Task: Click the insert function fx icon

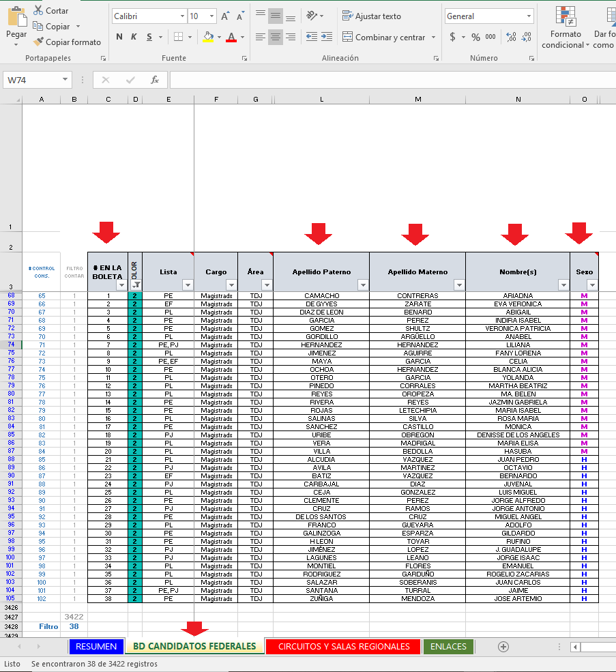Action: [x=155, y=80]
